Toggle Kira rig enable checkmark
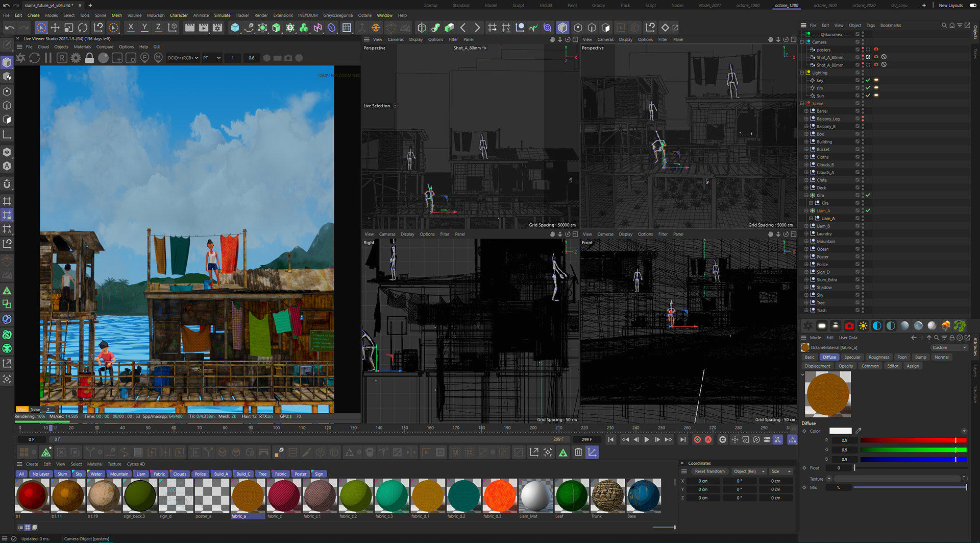The width and height of the screenshot is (980, 543). [x=868, y=195]
